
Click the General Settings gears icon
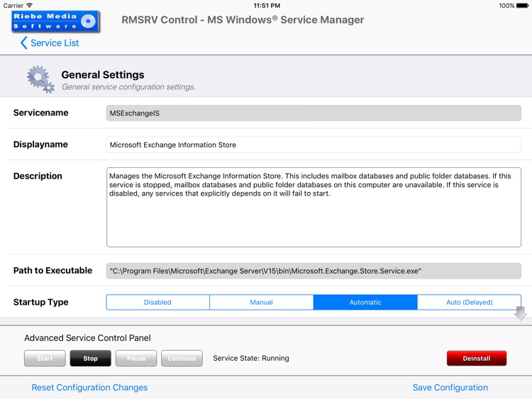click(x=40, y=79)
